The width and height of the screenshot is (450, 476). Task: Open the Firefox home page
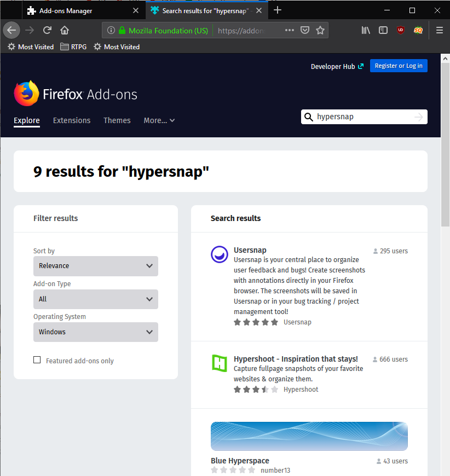(x=65, y=30)
